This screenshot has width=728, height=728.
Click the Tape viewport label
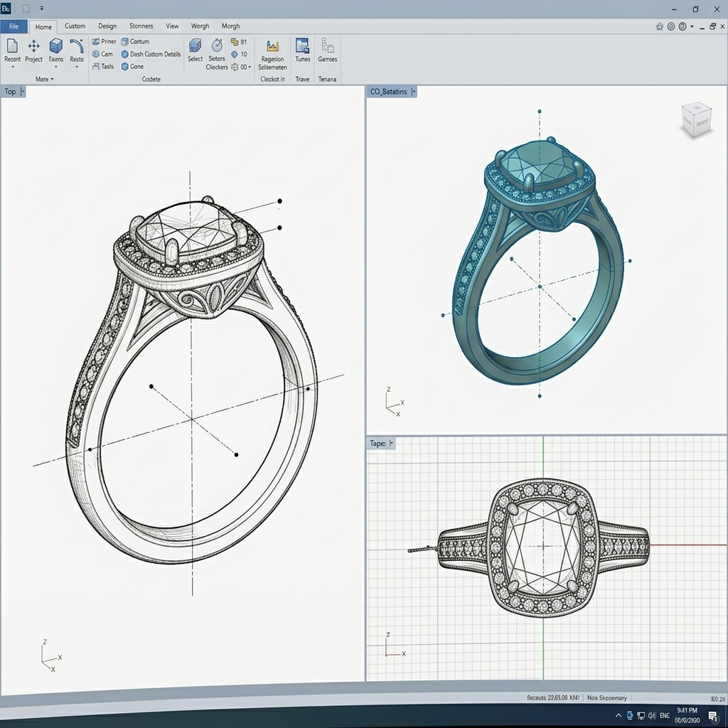pos(378,444)
